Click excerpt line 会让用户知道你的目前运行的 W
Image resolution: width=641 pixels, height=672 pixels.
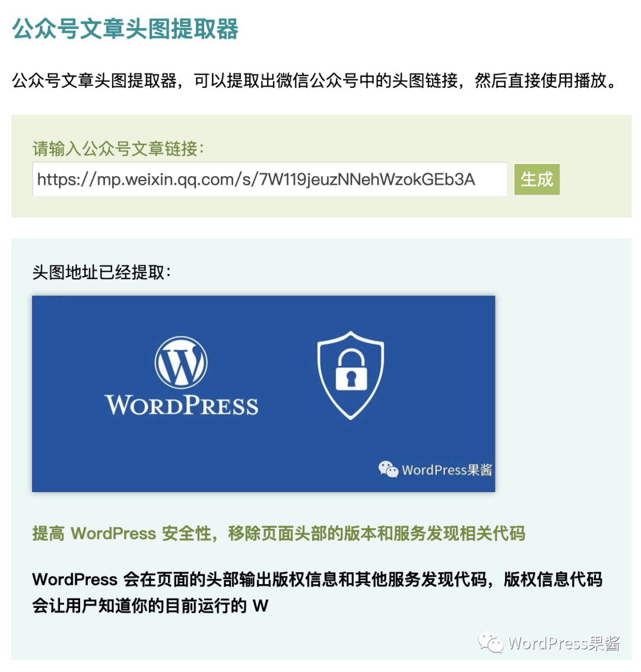pyautogui.click(x=150, y=606)
